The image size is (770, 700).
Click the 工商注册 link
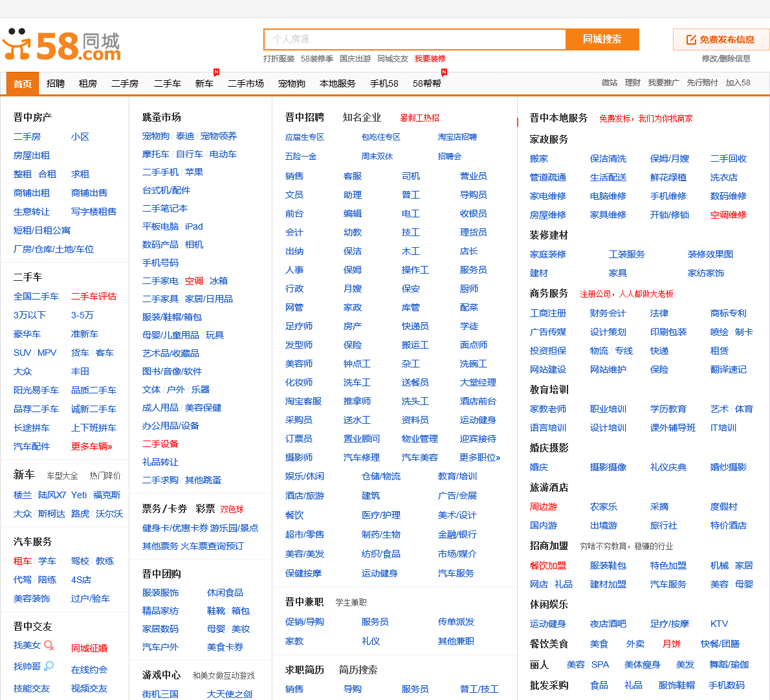coord(548,313)
